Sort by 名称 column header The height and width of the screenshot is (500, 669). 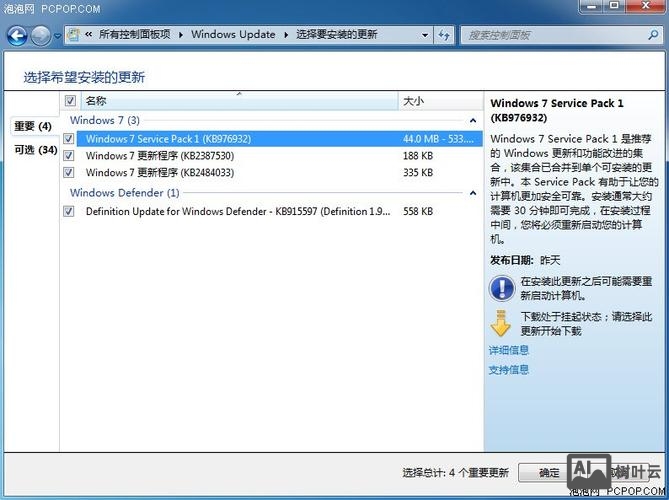239,101
